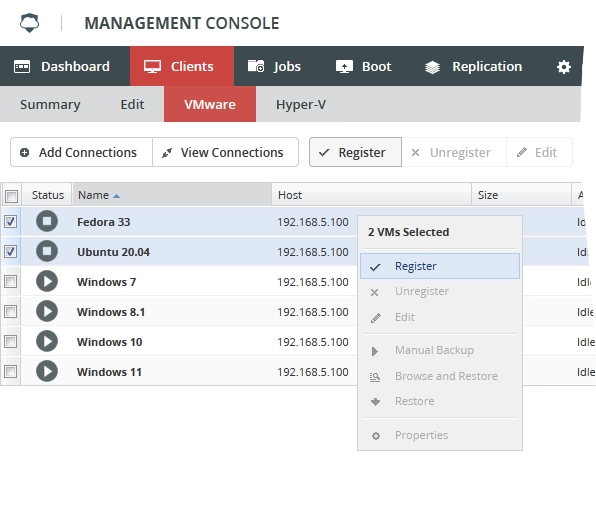This screenshot has width=596, height=516.
Task: Sort by the Name column header
Action: click(x=172, y=195)
